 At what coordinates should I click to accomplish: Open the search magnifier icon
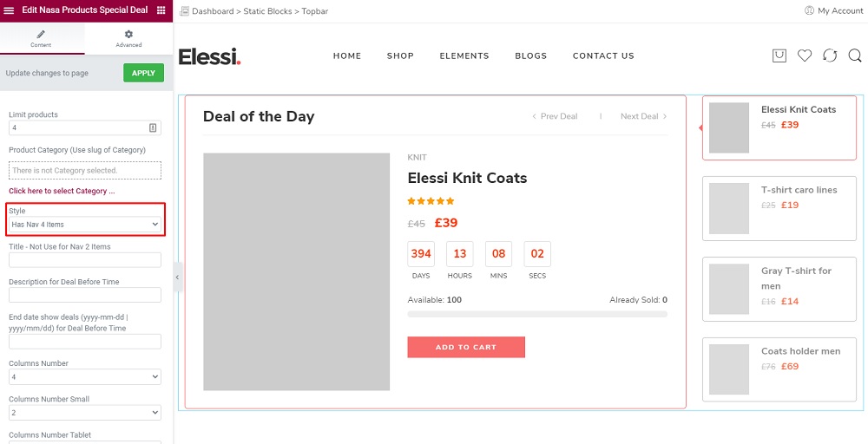point(855,55)
